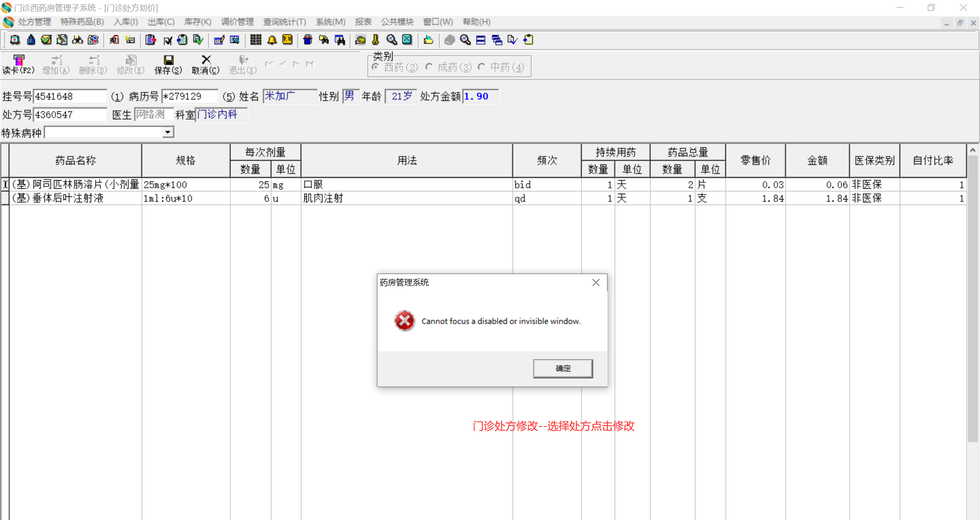Click the thermometer icon in toolbar
The width and height of the screenshot is (980, 520).
click(376, 40)
